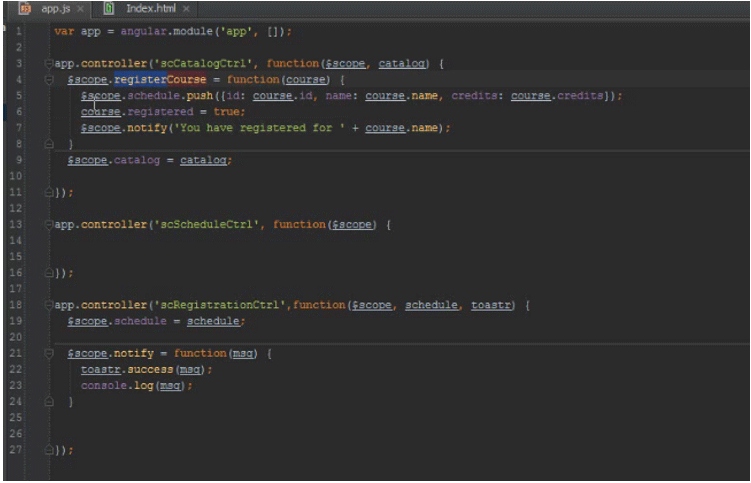Click the JS file icon on app.js tab

click(x=26, y=9)
